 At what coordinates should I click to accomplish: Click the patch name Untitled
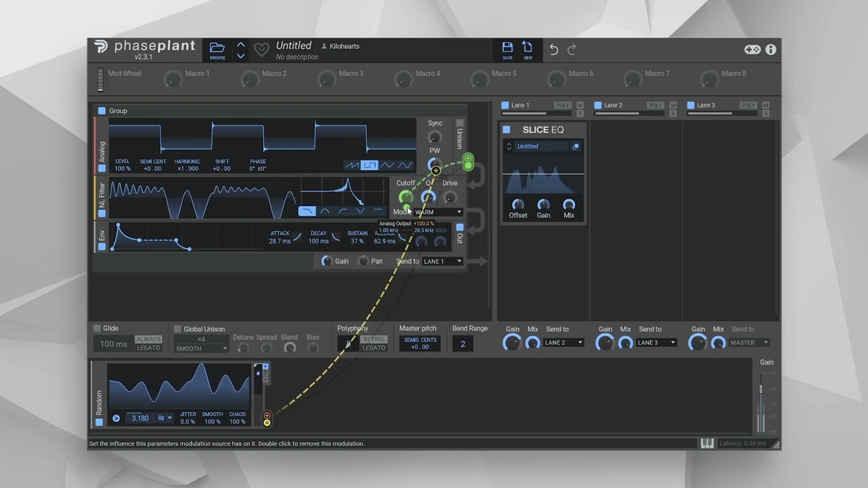coord(294,45)
